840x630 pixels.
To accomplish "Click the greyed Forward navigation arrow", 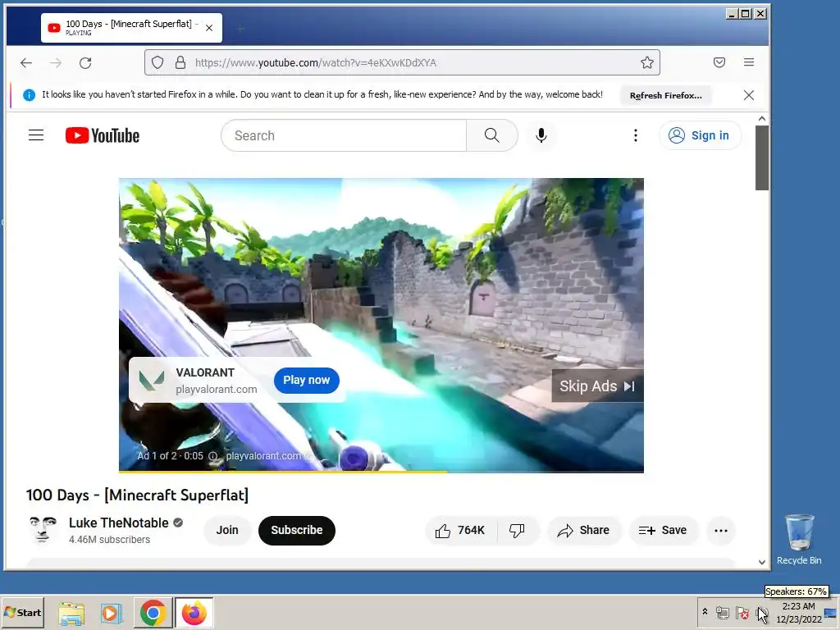I will 56,62.
